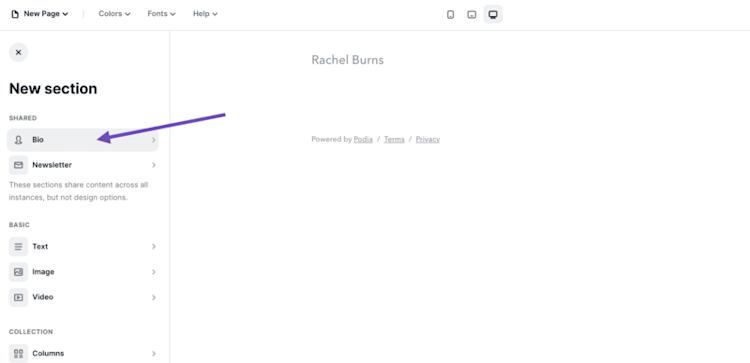Switch to desktop preview

(x=493, y=14)
